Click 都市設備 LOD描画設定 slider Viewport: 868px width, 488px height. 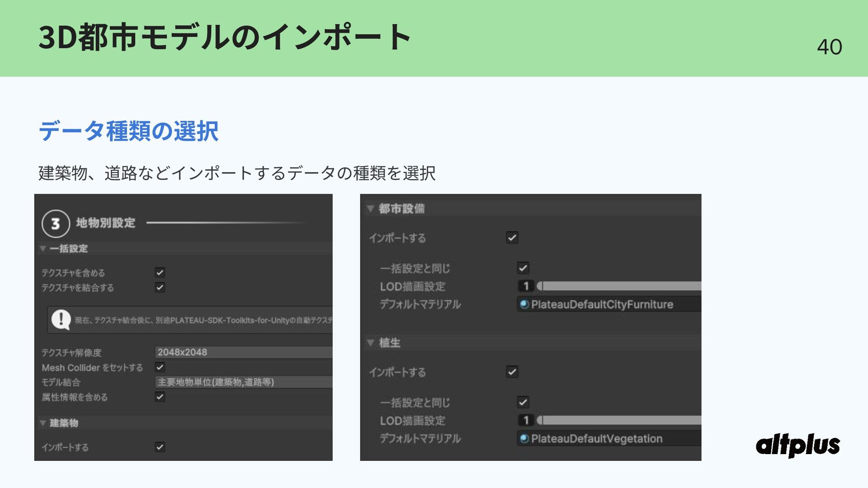[x=619, y=286]
